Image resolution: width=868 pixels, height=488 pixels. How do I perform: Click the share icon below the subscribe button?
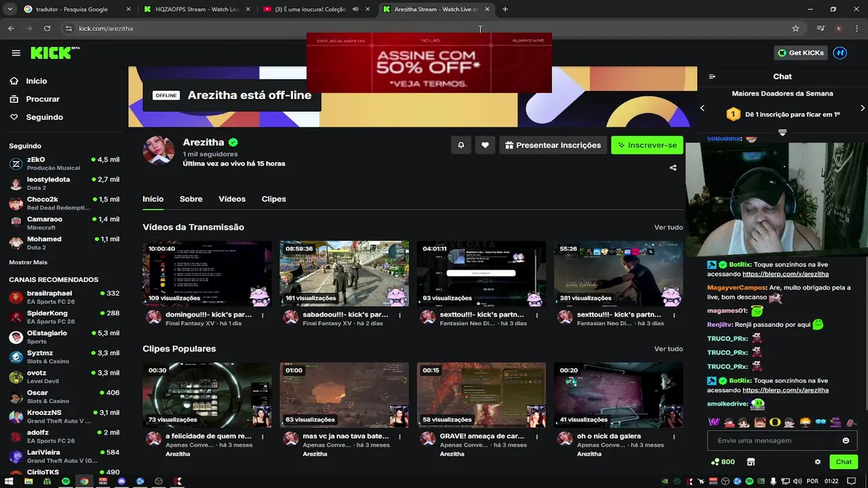point(673,167)
